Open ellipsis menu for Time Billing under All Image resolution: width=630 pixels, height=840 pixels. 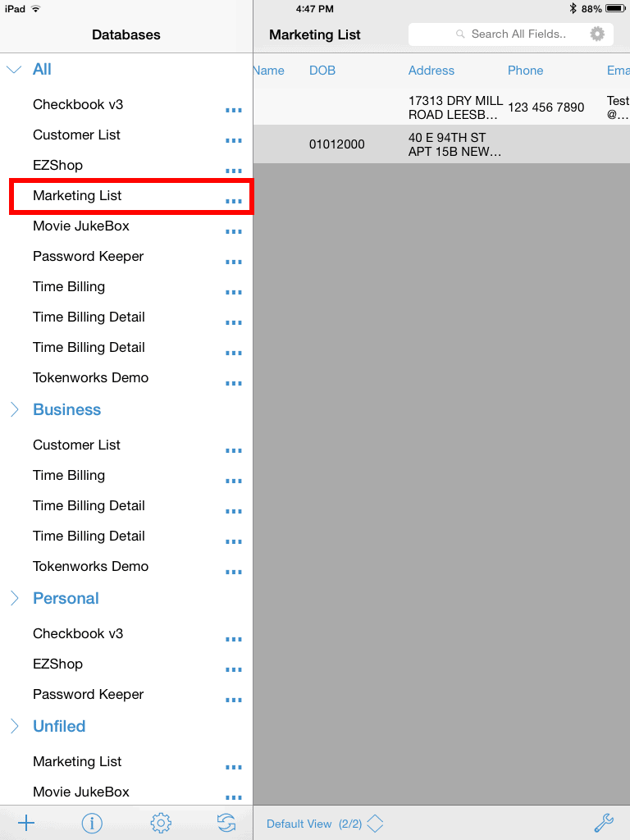pyautogui.click(x=234, y=292)
